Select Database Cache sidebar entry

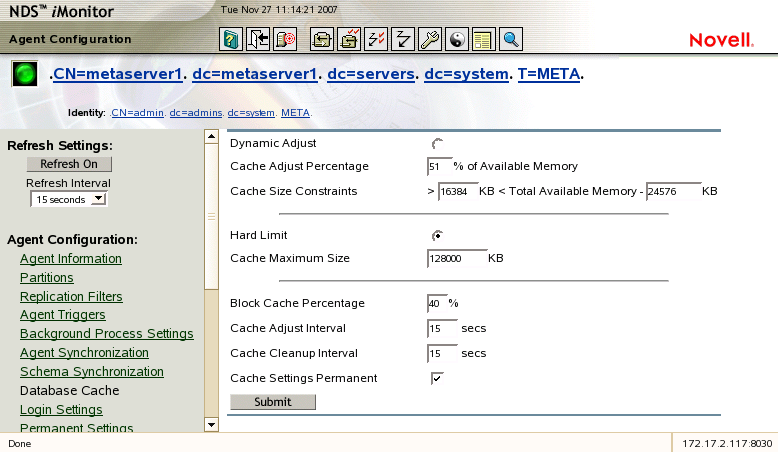[69, 391]
